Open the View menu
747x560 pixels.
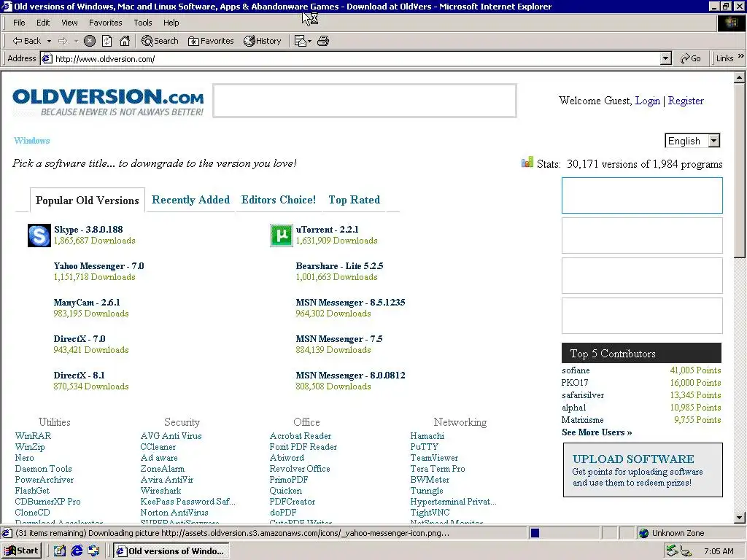pyautogui.click(x=69, y=23)
